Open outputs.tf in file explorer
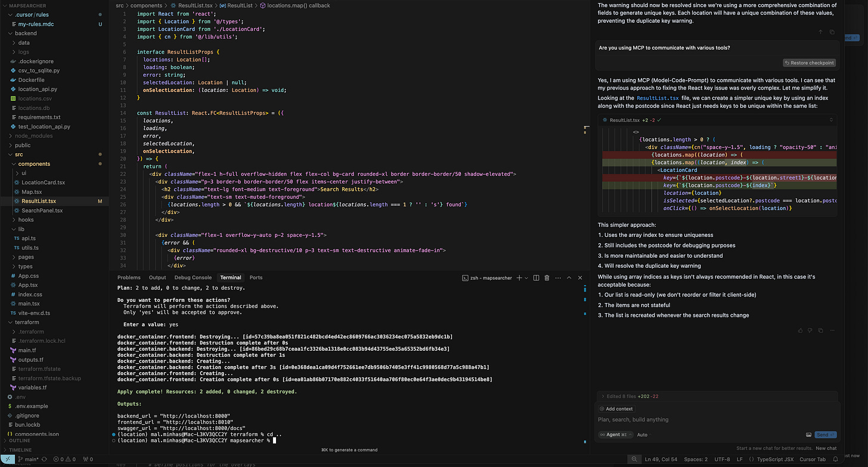Viewport: 868px width, 467px height. (x=30, y=360)
